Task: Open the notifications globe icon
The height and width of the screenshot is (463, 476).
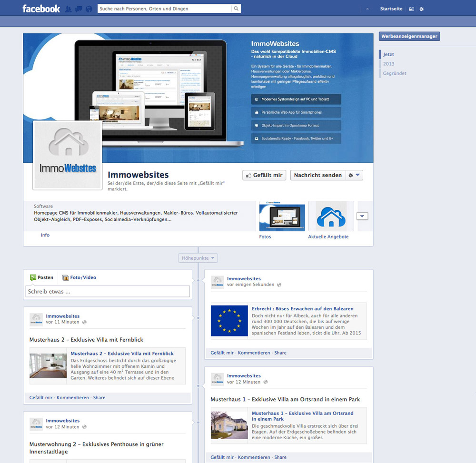Action: click(x=89, y=9)
